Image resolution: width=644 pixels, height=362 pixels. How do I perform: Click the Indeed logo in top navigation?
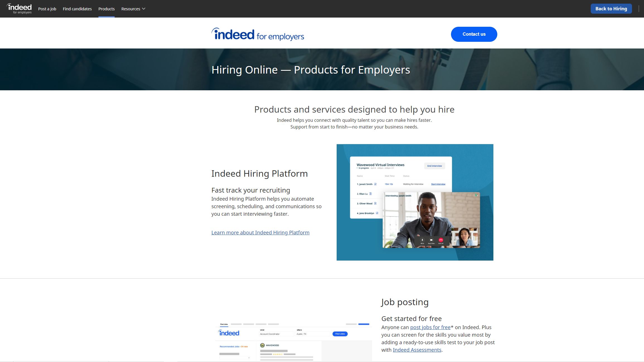[19, 8]
